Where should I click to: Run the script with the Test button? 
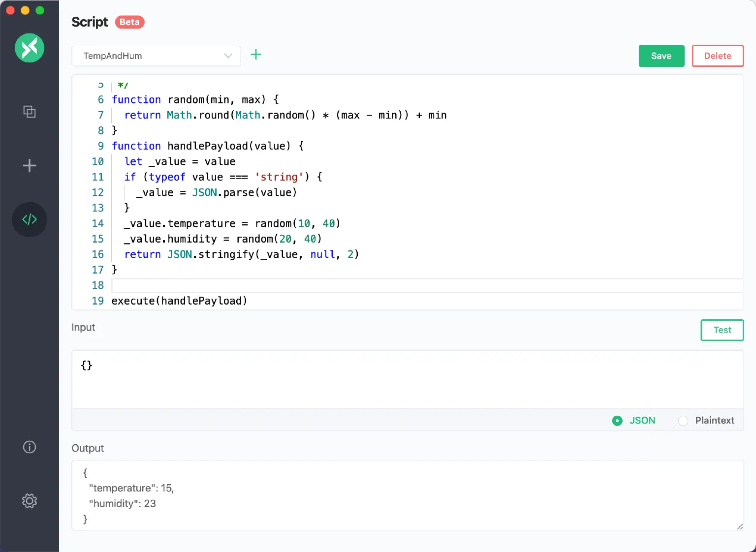(722, 330)
